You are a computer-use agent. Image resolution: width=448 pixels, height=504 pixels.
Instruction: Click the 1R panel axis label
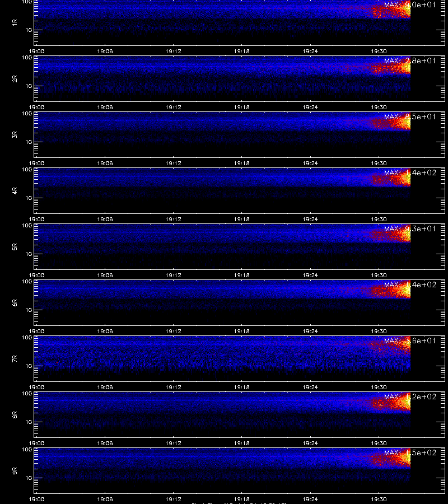(x=15, y=22)
